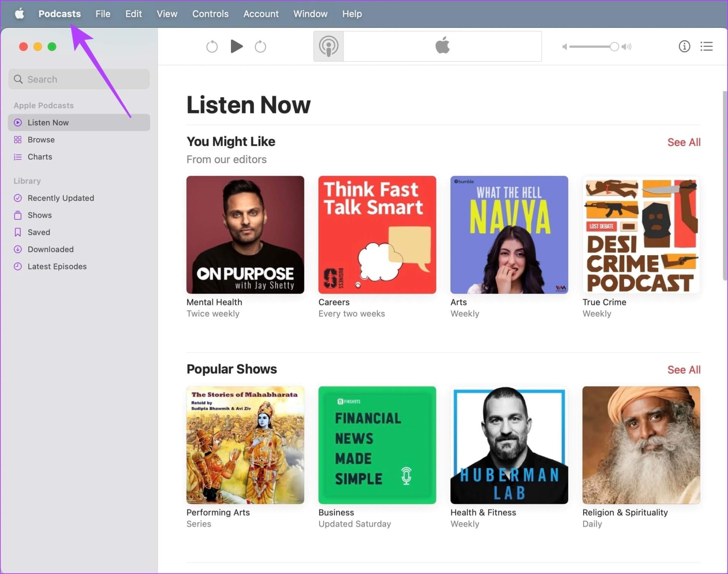Click the Play button in transport controls

236,46
